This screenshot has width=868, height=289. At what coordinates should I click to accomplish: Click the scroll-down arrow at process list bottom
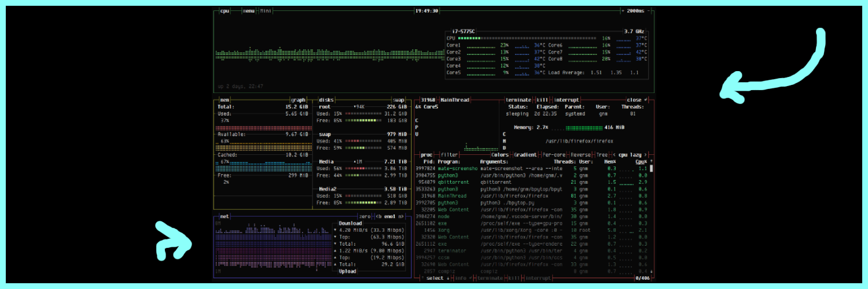coord(651,271)
